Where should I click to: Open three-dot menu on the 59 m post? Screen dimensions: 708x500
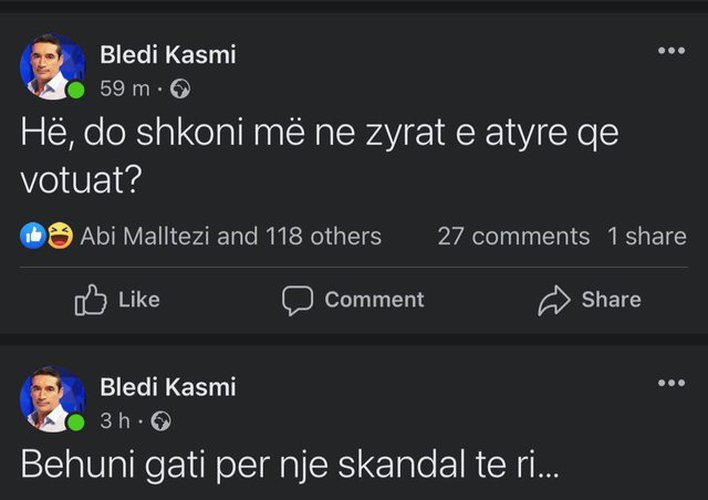671,51
